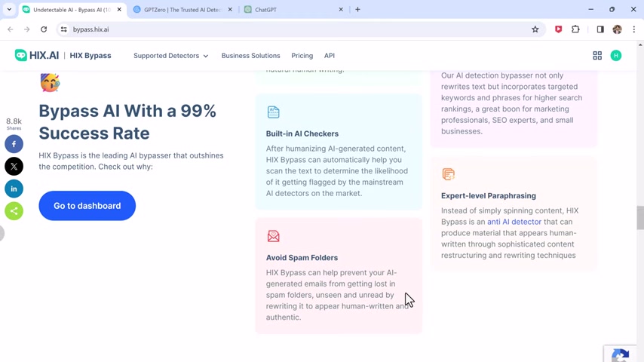Share page on Facebook
Image resolution: width=644 pixels, height=362 pixels.
[14, 144]
